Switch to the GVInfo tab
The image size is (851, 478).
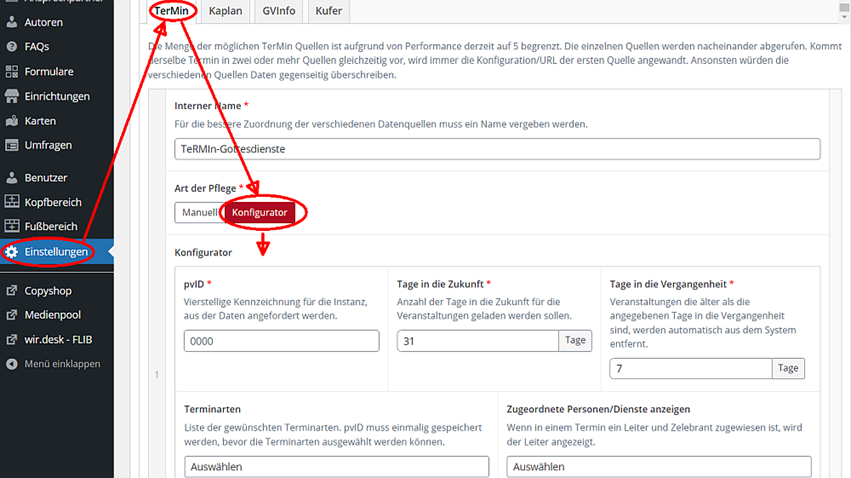tap(277, 10)
